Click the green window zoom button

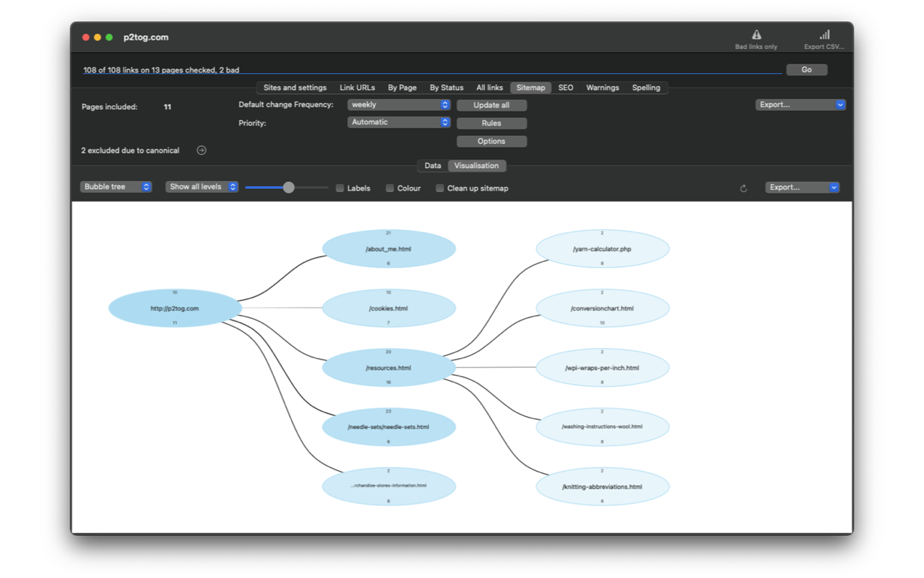109,37
